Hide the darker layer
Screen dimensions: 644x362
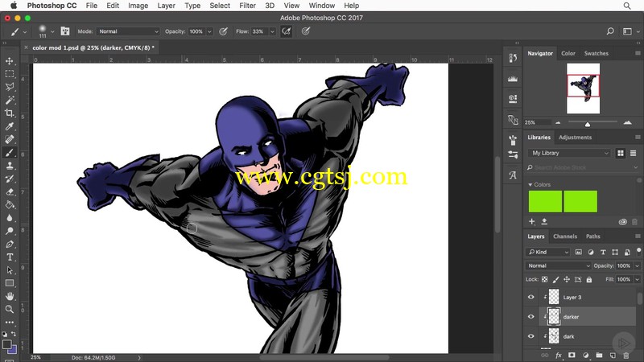(x=531, y=317)
